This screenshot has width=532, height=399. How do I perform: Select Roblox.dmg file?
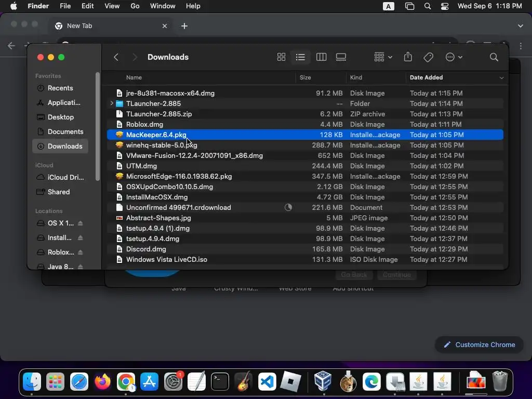(x=305, y=124)
